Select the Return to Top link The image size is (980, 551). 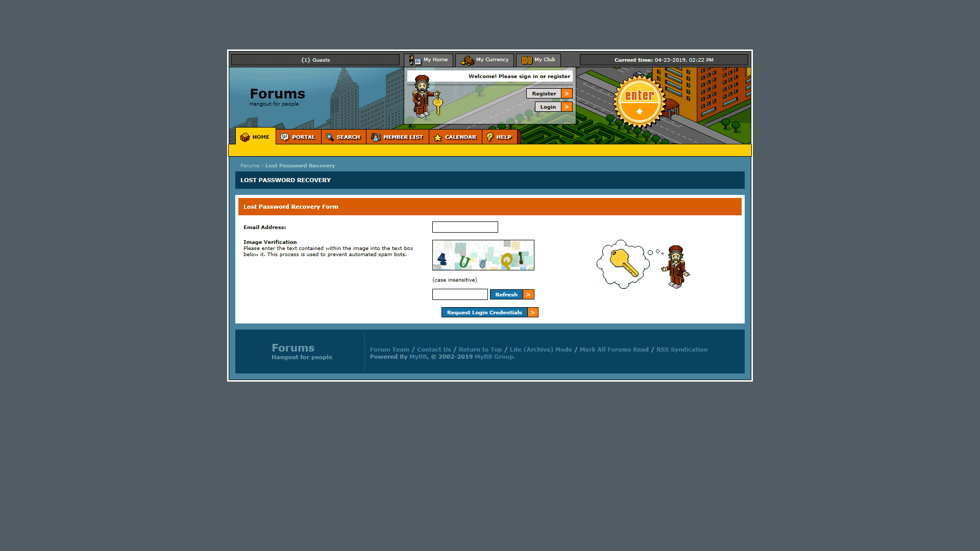(480, 349)
